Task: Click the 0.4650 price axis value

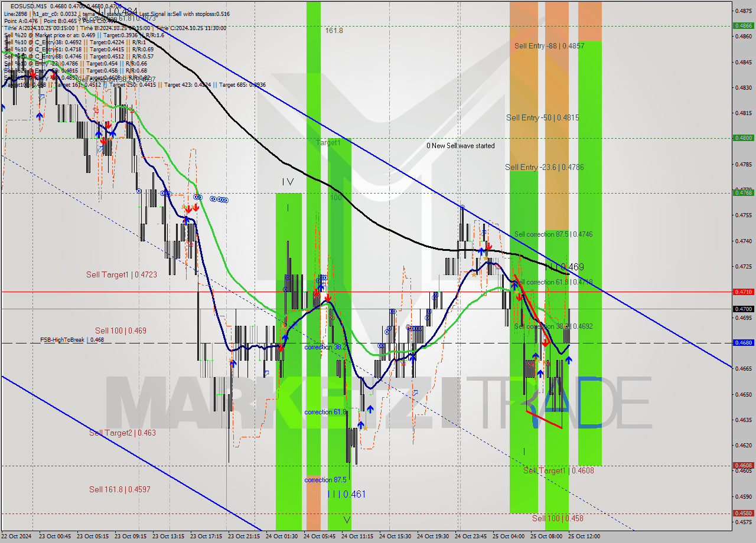Action: point(744,394)
